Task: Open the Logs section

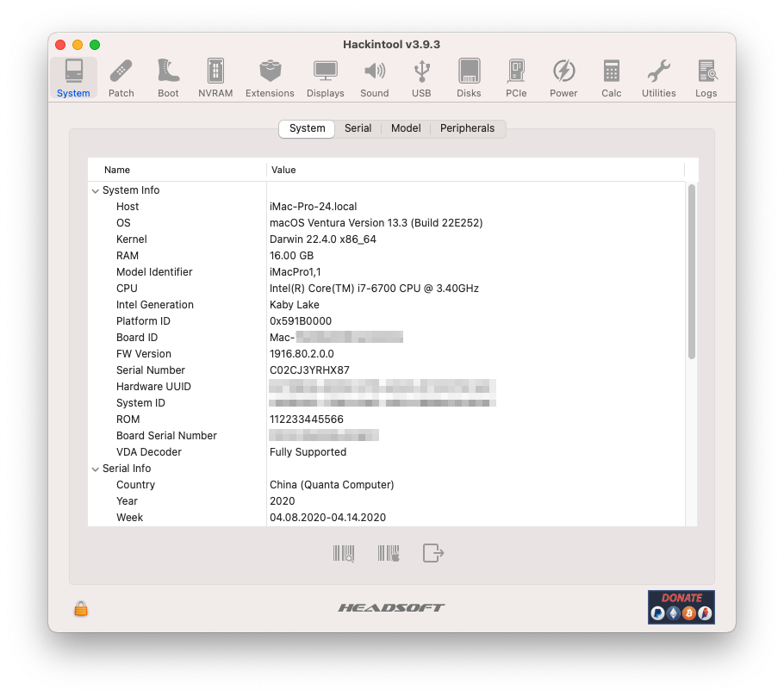Action: [x=706, y=78]
